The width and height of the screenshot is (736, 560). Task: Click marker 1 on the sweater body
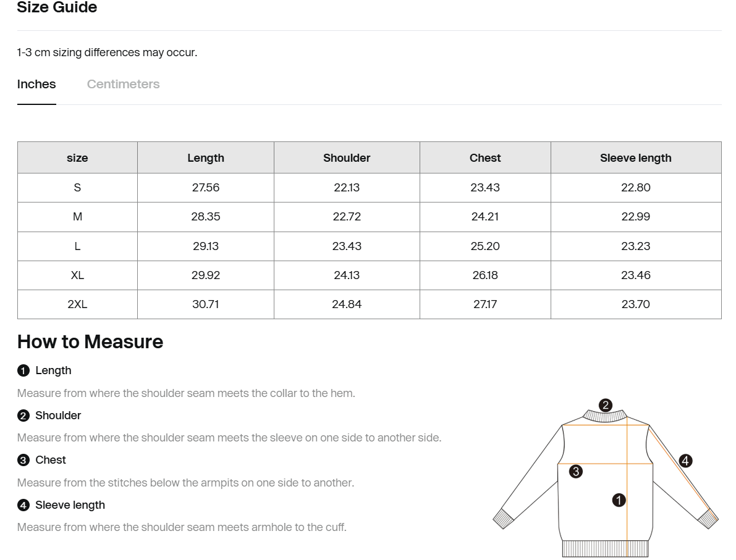click(619, 500)
